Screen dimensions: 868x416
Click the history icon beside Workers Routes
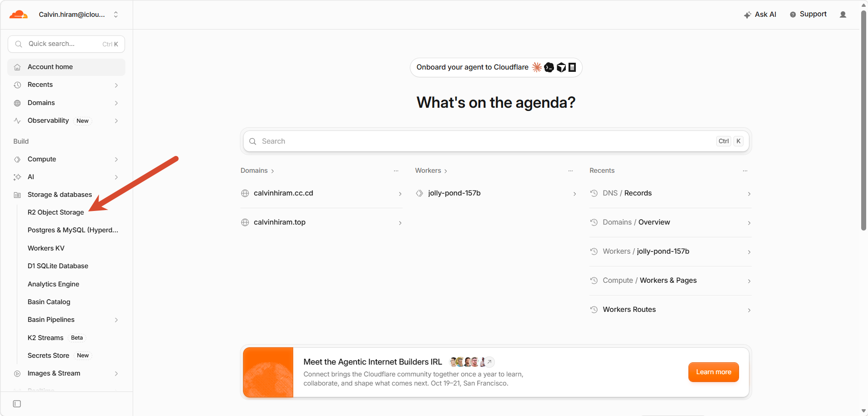(x=594, y=310)
